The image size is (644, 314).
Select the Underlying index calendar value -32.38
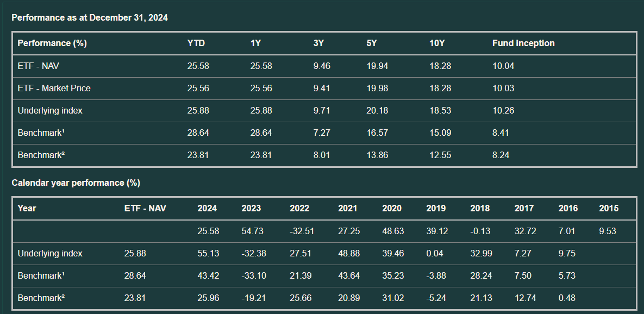click(x=254, y=253)
